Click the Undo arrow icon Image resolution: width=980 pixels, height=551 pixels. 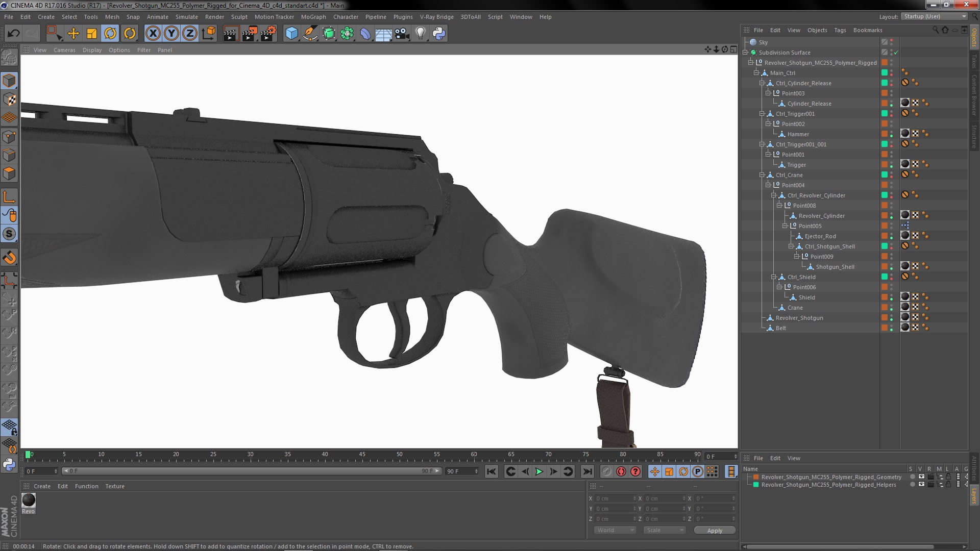coord(13,34)
